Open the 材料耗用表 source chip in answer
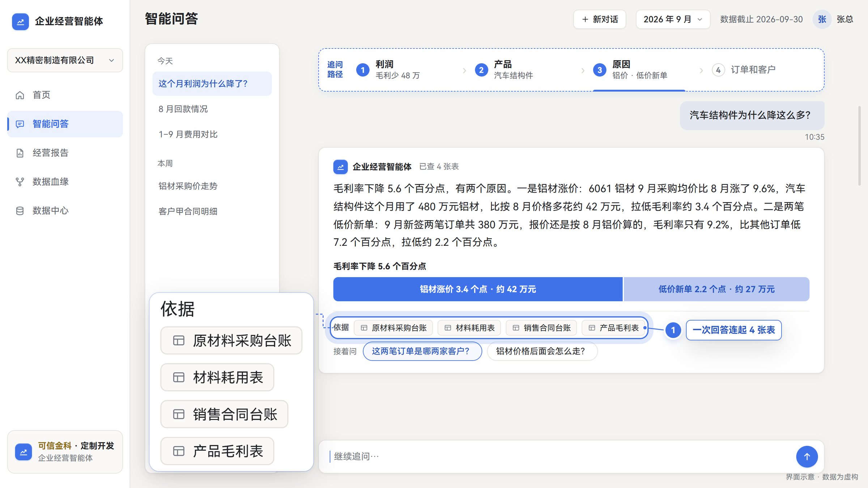868x488 pixels. coord(469,328)
